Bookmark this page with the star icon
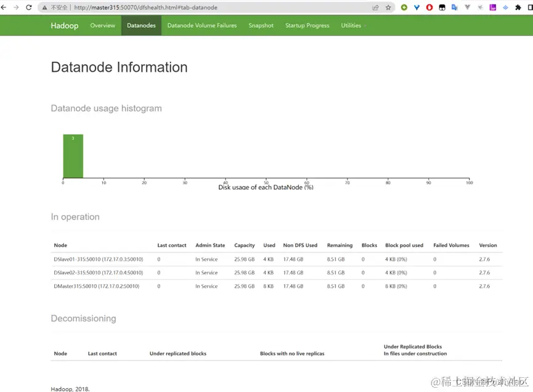533x392 pixels. (388, 7)
